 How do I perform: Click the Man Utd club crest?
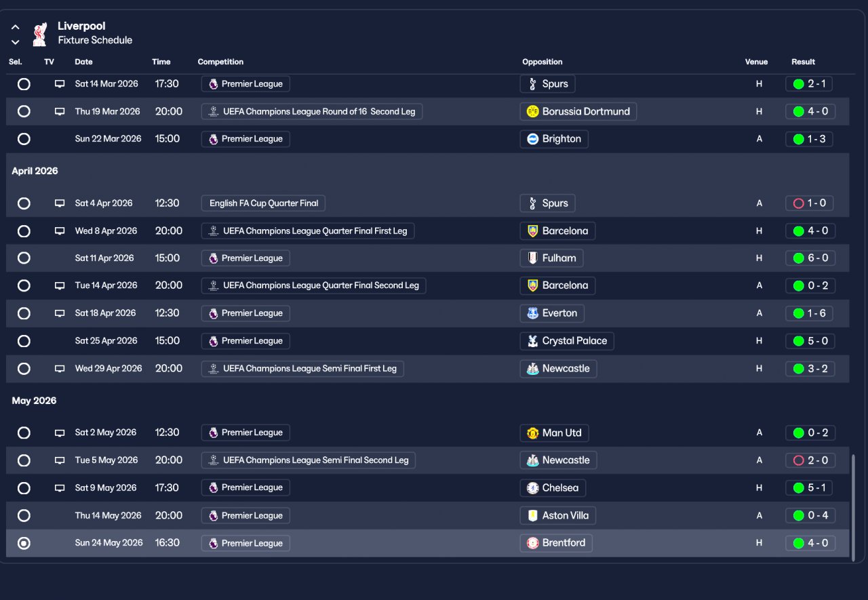point(533,433)
